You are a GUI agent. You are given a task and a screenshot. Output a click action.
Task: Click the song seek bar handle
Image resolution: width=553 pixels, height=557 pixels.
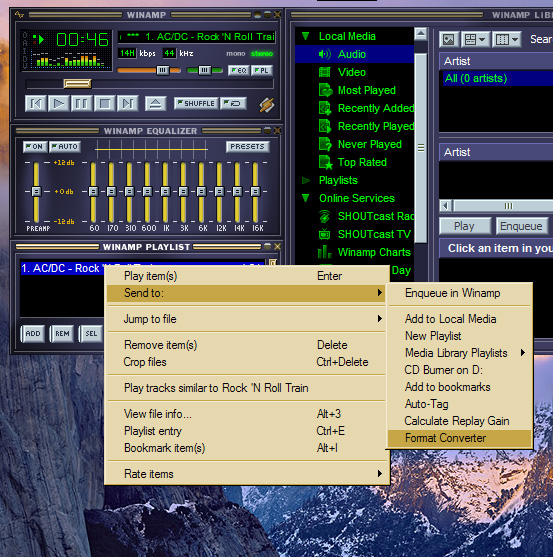77,84
